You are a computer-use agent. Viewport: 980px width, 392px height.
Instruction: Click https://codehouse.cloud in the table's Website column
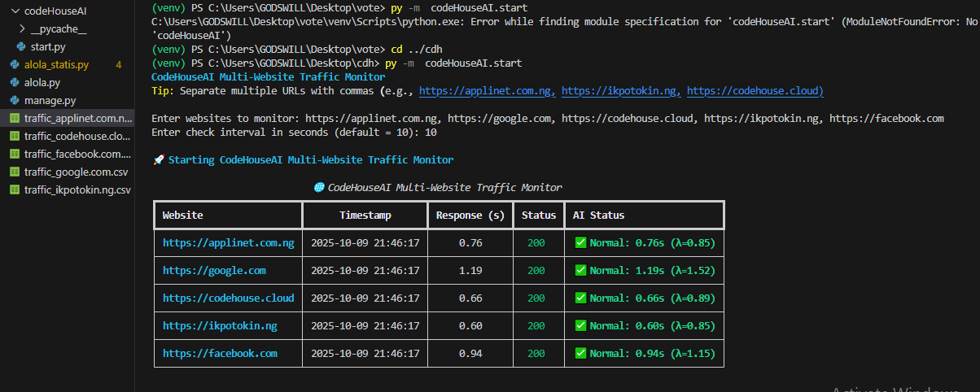[229, 298]
